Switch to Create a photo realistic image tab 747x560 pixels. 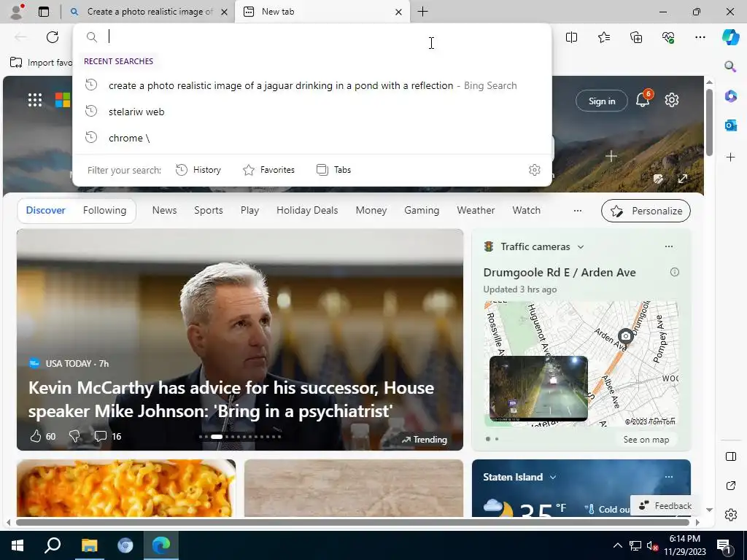pyautogui.click(x=147, y=12)
